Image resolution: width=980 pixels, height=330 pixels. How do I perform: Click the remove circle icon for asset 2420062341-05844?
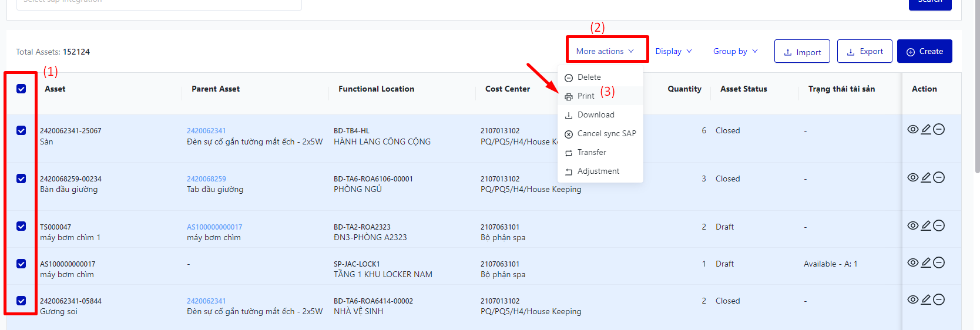coord(939,299)
